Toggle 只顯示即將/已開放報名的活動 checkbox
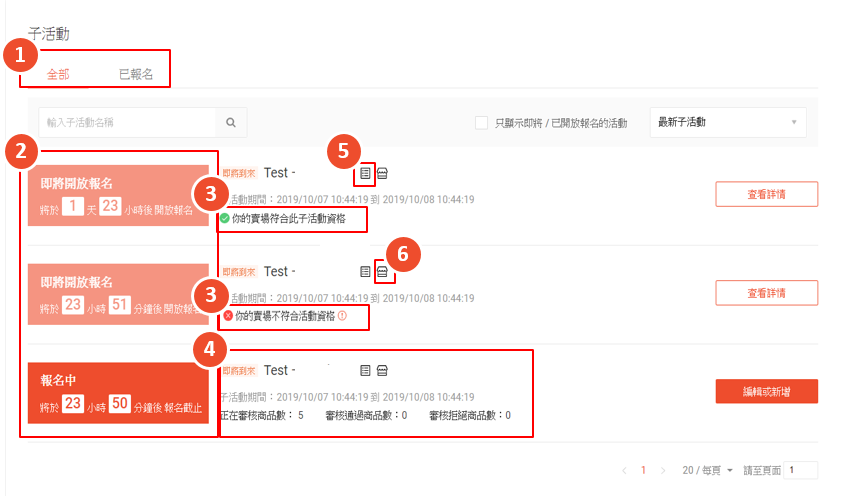Viewport: 841px width, 496px height. pos(481,123)
